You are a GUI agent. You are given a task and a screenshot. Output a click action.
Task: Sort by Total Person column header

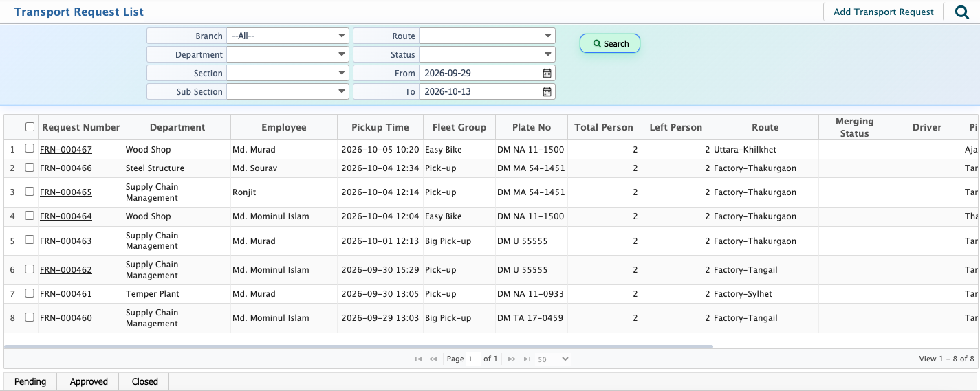click(x=604, y=127)
